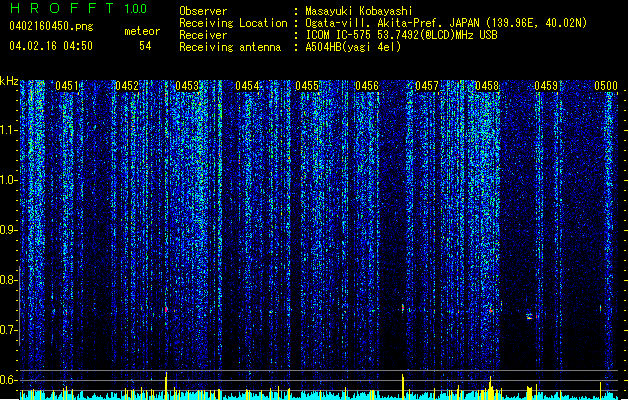Click the Observer field label
The height and width of the screenshot is (400, 629).
(x=203, y=11)
